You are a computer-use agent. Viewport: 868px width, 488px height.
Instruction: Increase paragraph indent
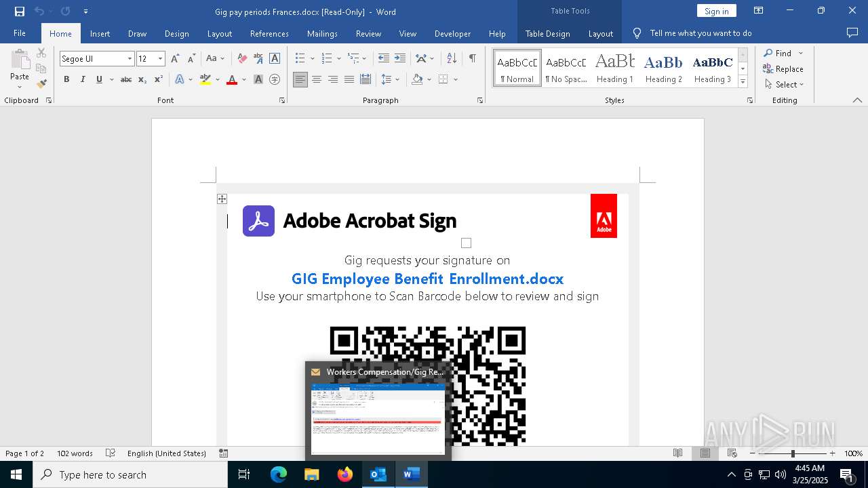(400, 59)
